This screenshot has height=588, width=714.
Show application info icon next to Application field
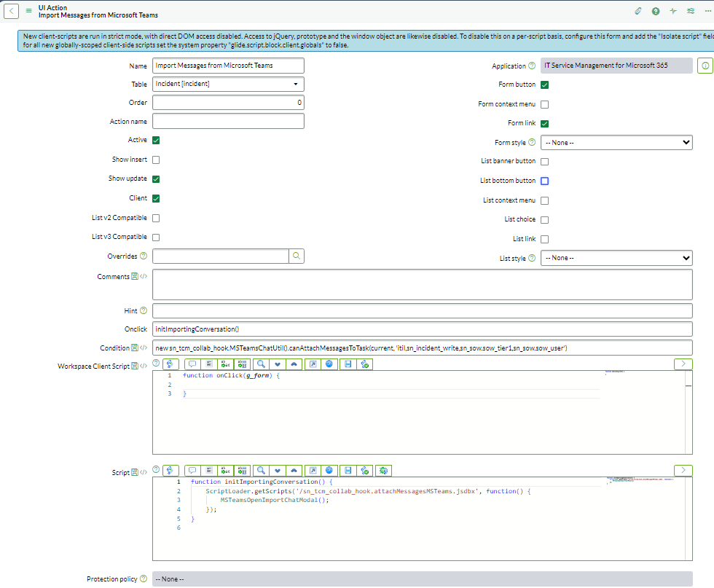[705, 66]
